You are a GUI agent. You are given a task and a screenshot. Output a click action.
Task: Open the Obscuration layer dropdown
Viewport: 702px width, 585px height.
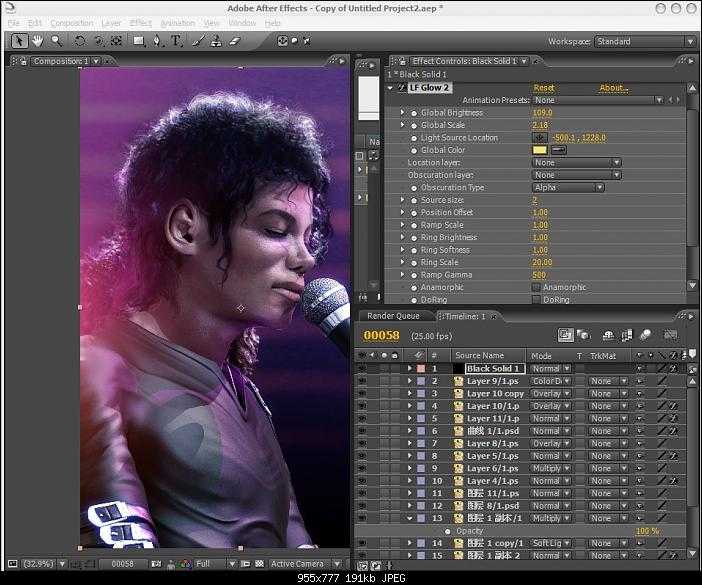tap(577, 175)
